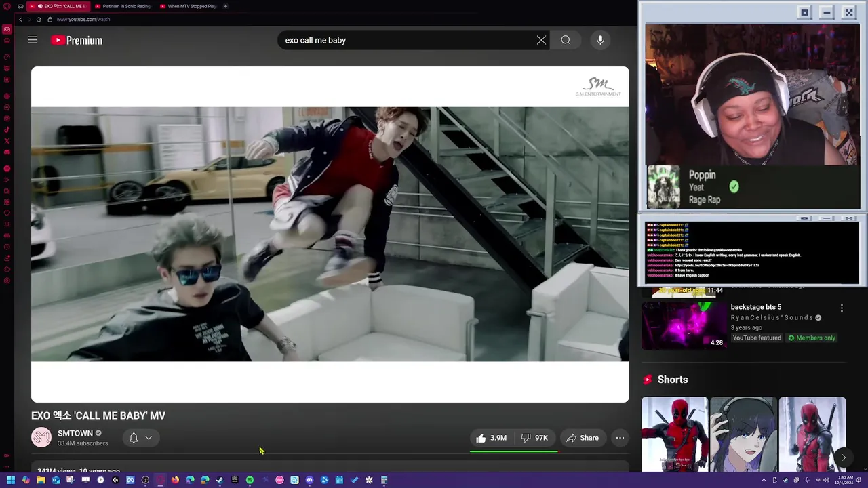Expand the notification options chevron beside the bell

tap(149, 438)
